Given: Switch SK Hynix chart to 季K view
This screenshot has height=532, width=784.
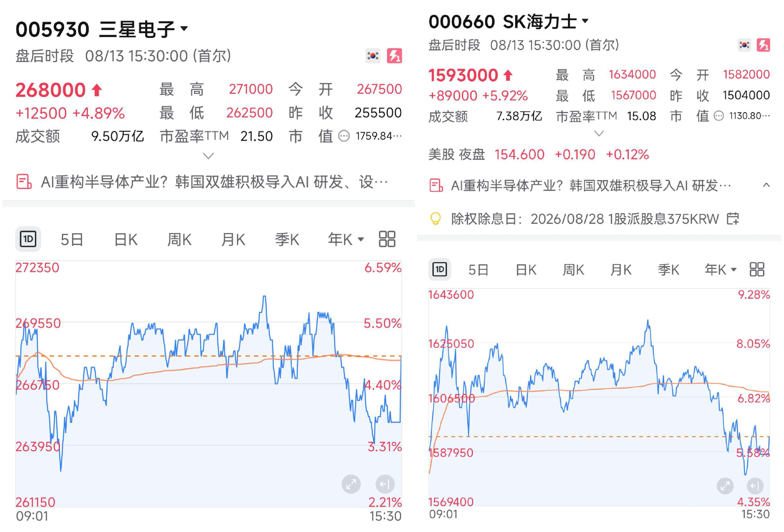Looking at the screenshot, I should tap(669, 270).
